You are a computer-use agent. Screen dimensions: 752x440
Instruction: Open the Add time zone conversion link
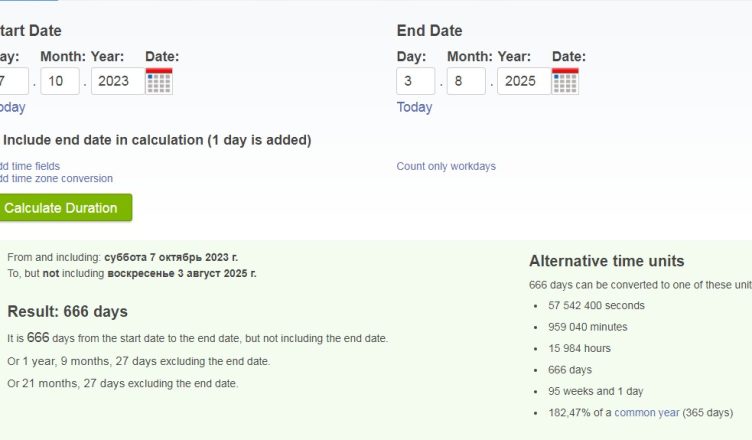pos(56,178)
